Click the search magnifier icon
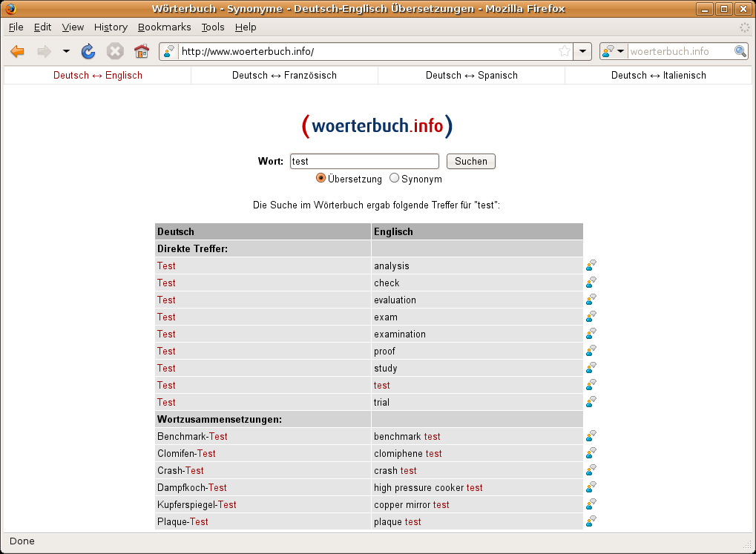 [740, 51]
